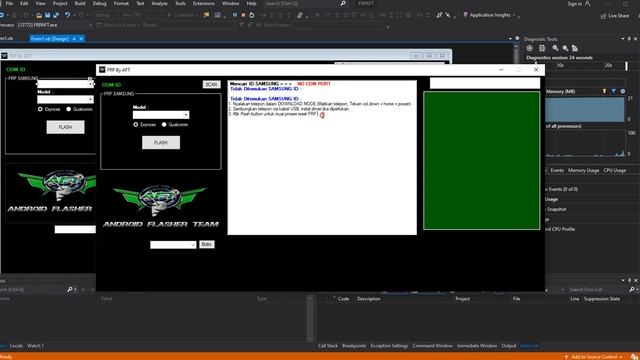Switch to the CPU Usage tab
The image size is (640, 360).
coord(615,170)
